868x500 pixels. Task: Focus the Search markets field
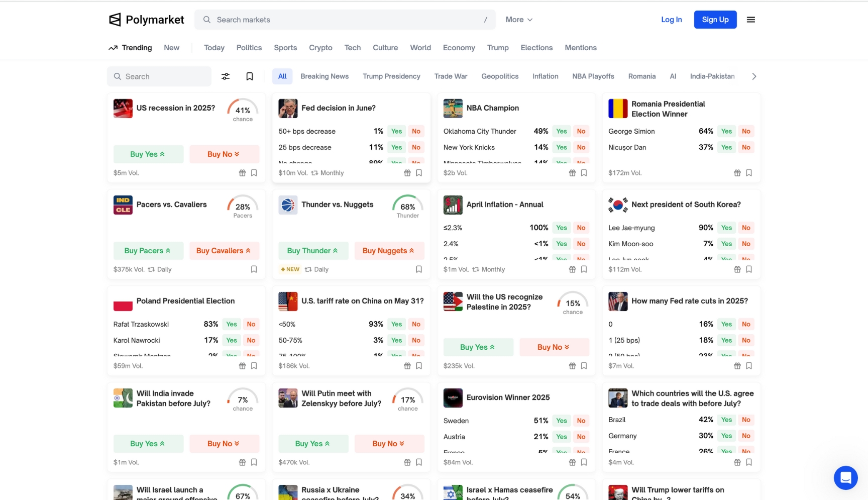click(x=345, y=20)
